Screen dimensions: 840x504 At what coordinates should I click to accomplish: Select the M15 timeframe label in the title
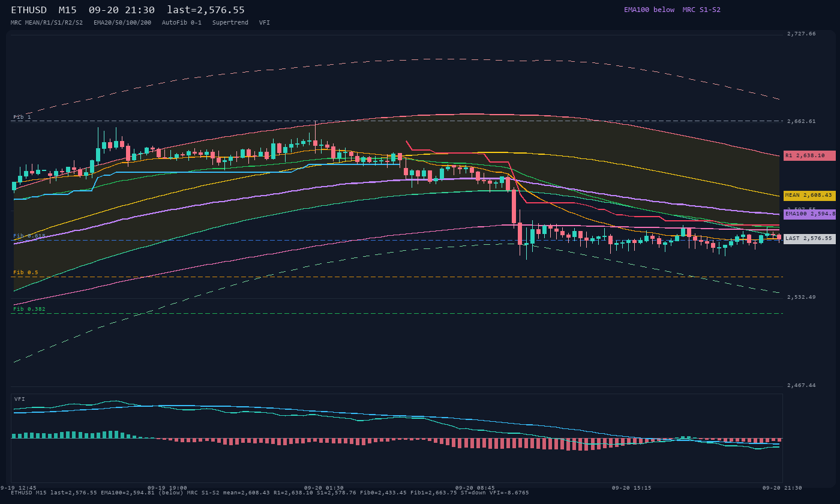67,10
